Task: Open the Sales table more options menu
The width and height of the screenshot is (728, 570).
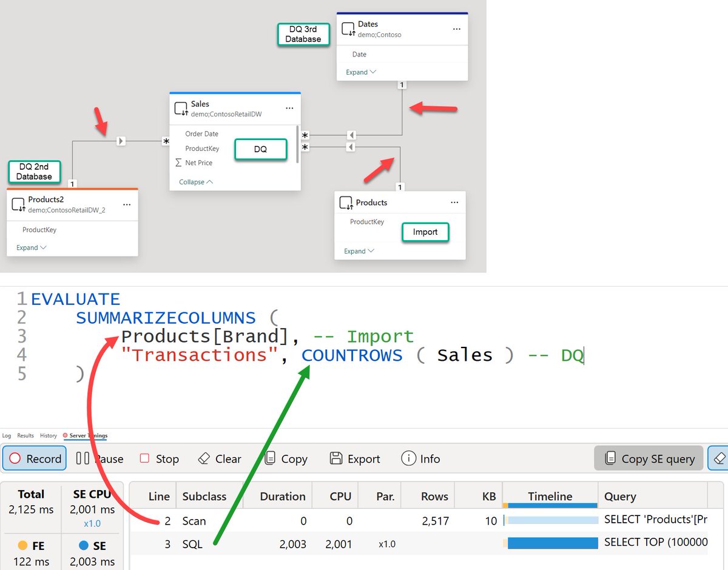Action: (290, 109)
